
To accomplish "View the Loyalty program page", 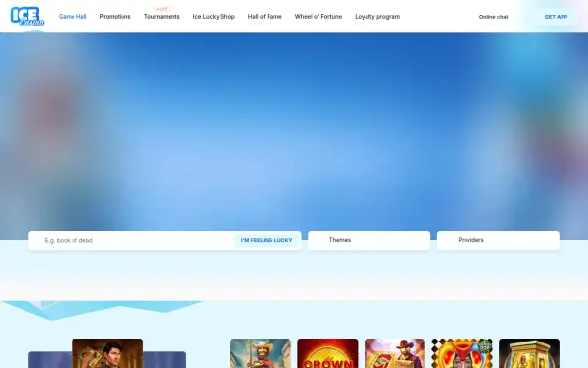I will [377, 17].
